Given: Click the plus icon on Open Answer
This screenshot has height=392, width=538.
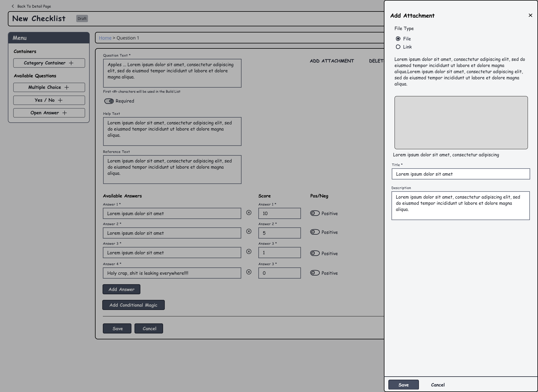Looking at the screenshot, I should (x=65, y=113).
